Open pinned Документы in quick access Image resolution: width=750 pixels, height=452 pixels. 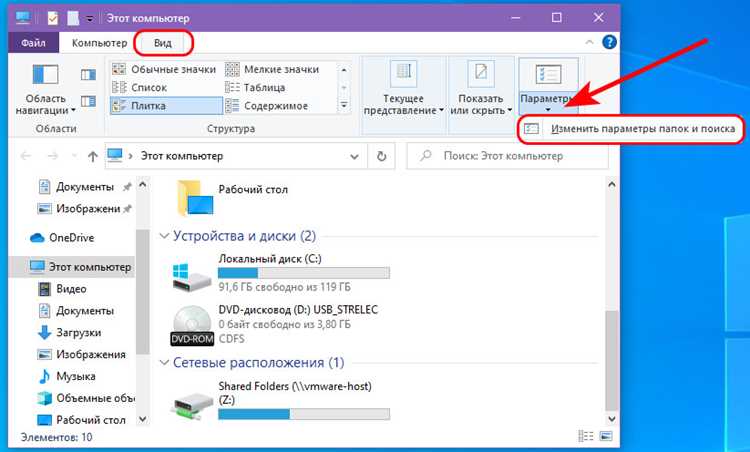coord(84,187)
